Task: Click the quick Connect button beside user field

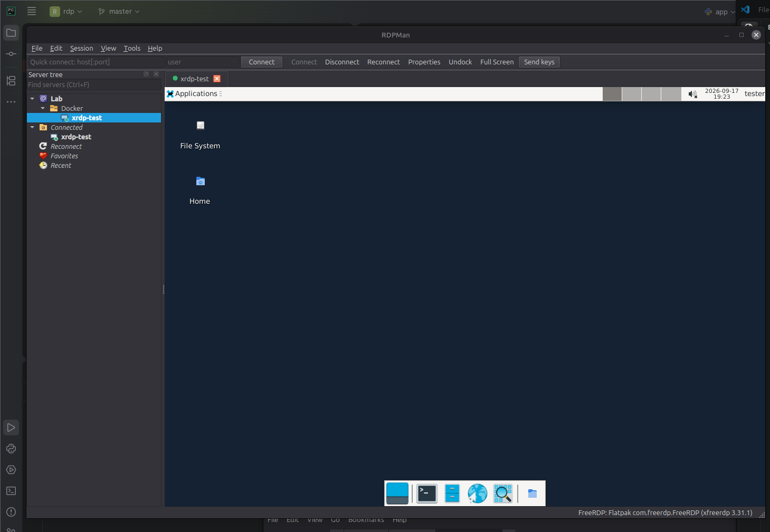Action: (262, 62)
